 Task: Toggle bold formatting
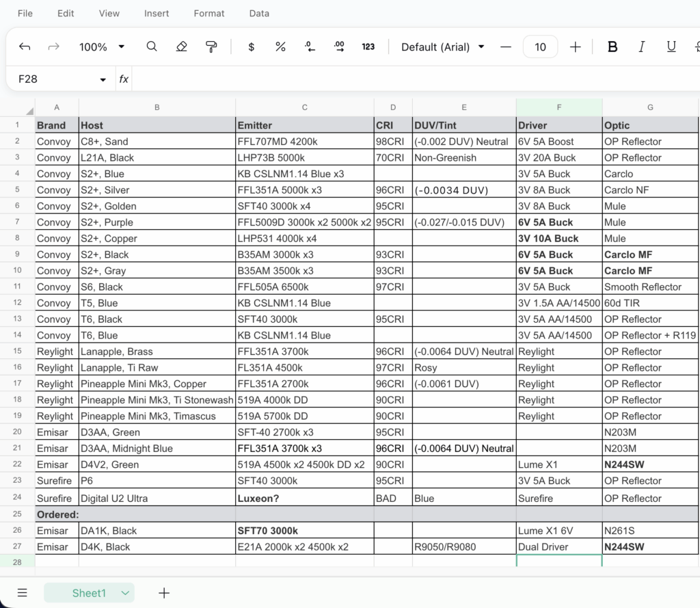tap(612, 47)
